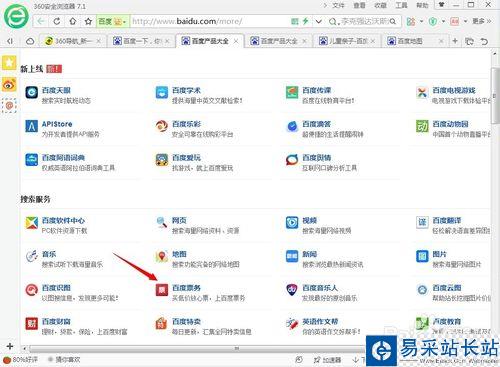Reload the page with the refresh icon

pyautogui.click(x=57, y=22)
